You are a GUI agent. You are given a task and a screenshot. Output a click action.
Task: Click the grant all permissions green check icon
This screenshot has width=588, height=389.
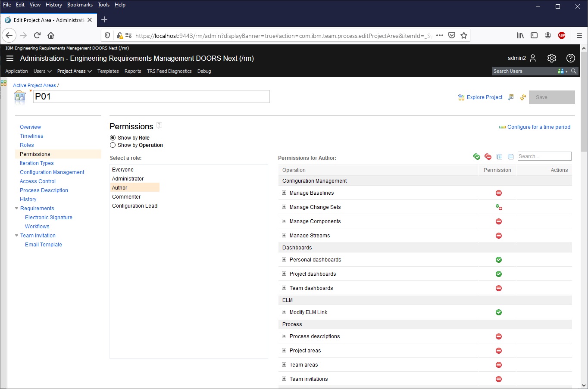click(477, 156)
